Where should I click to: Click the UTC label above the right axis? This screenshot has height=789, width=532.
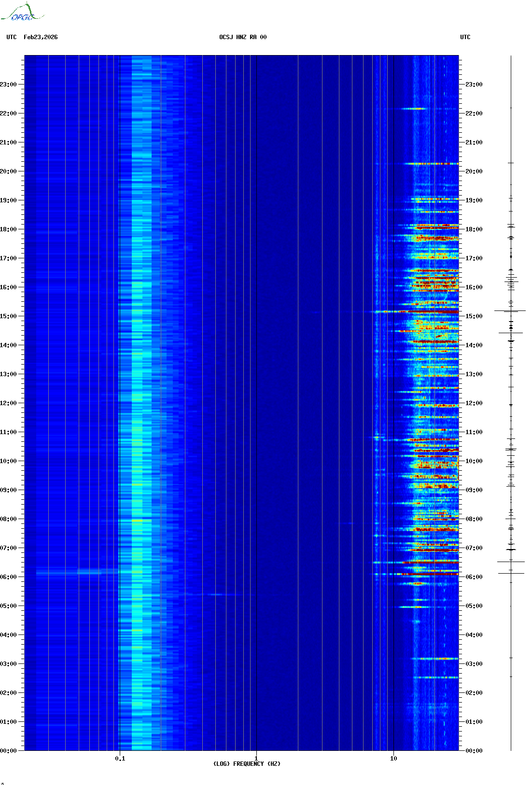point(465,37)
